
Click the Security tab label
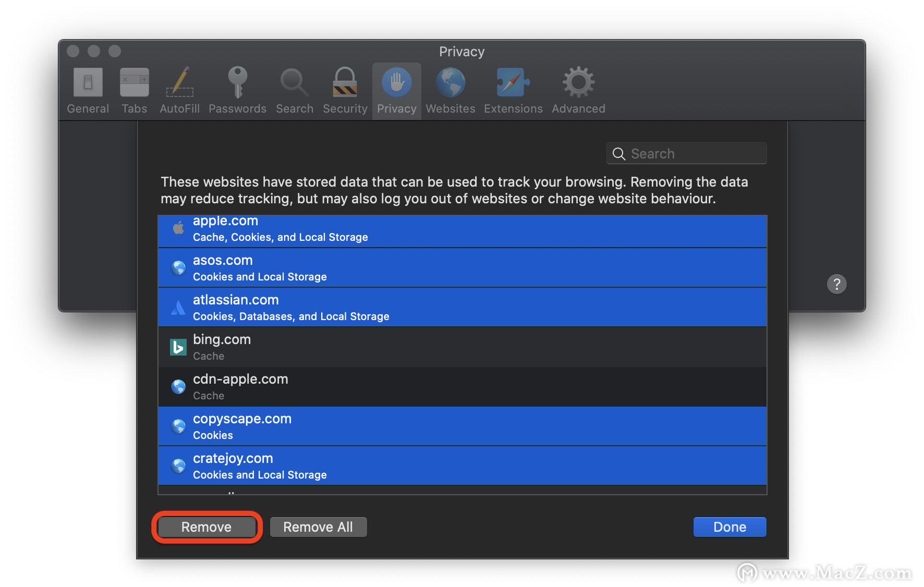click(x=345, y=108)
